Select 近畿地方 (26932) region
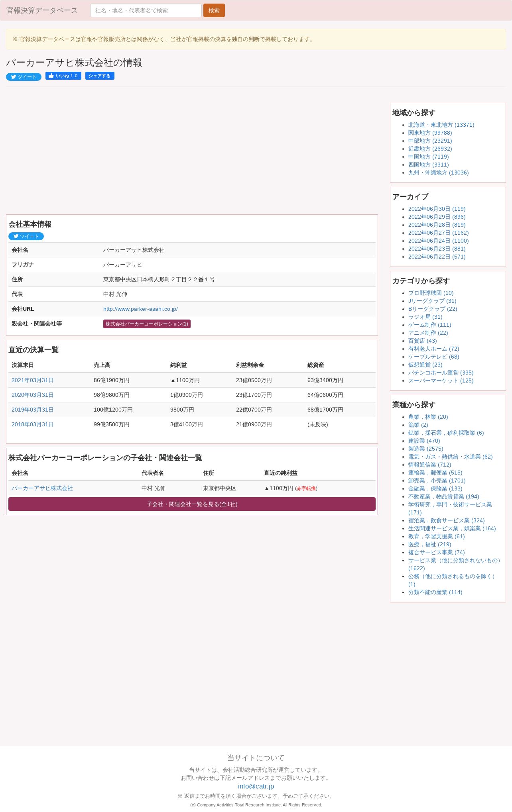512x812 pixels. point(430,149)
